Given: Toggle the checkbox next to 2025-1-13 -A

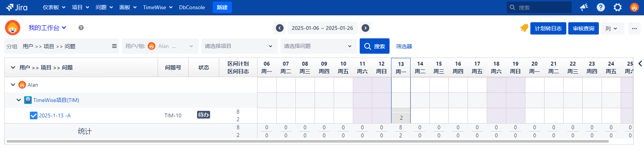Looking at the screenshot, I should [34, 115].
